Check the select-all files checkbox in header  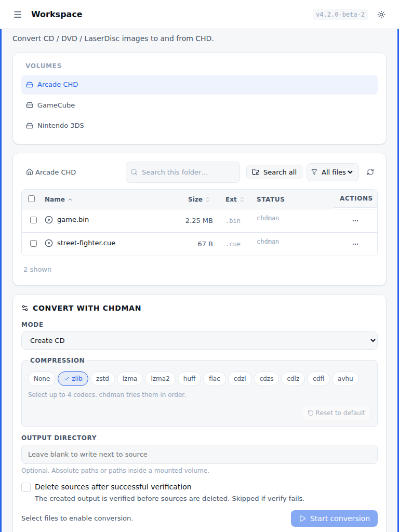click(x=32, y=199)
